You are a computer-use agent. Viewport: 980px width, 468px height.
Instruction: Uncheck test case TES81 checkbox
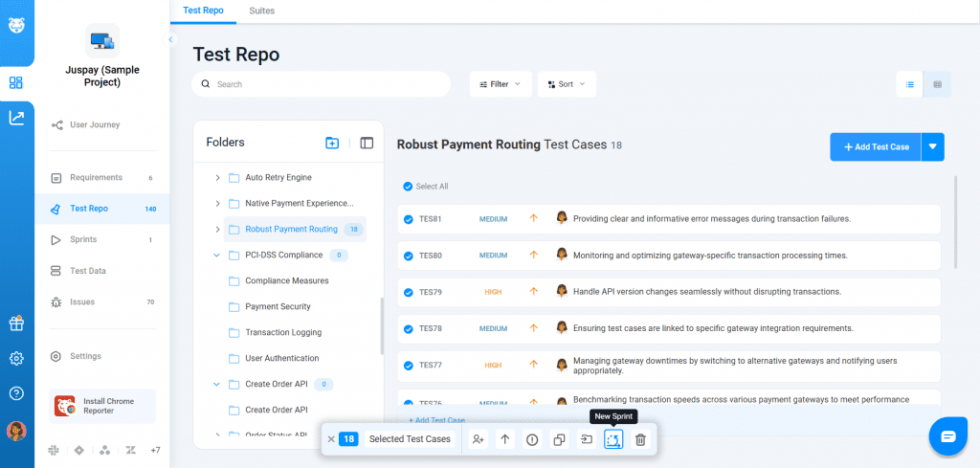pyautogui.click(x=409, y=219)
